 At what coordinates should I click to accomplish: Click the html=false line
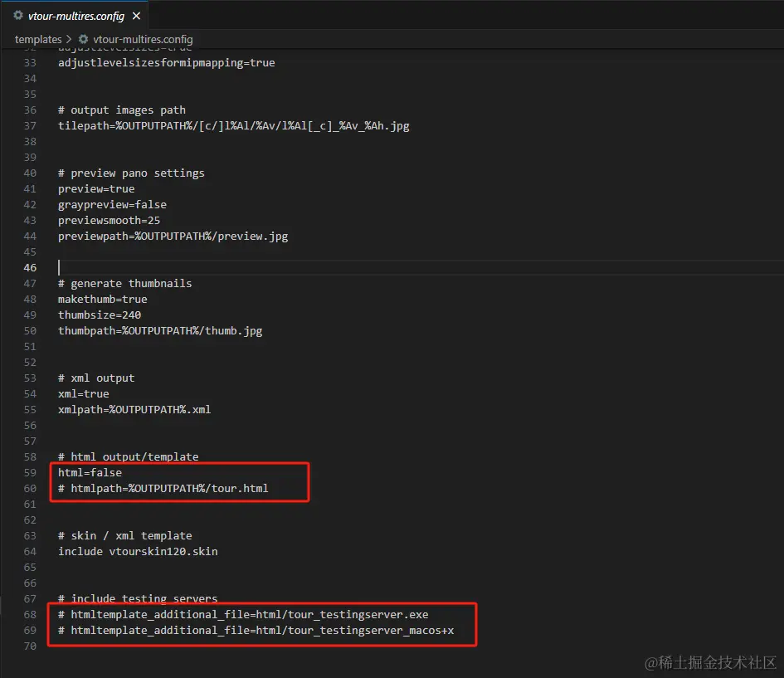[90, 472]
